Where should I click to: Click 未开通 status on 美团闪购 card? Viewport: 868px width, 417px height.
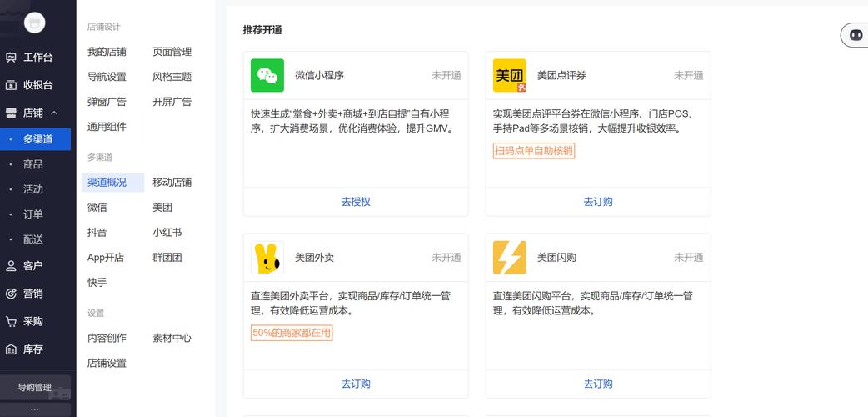click(689, 258)
